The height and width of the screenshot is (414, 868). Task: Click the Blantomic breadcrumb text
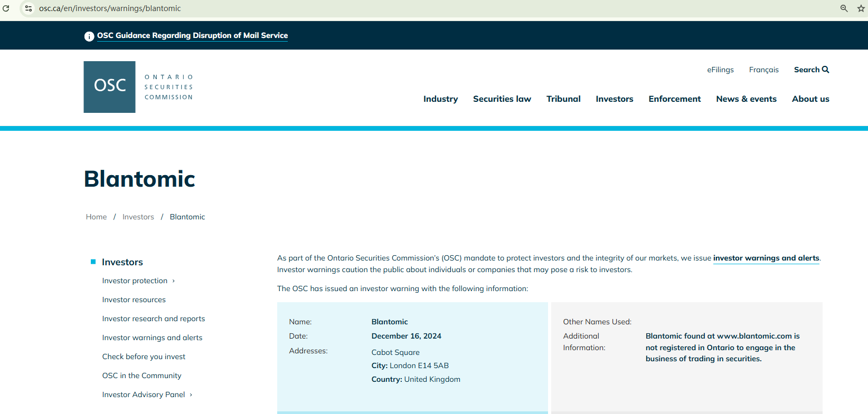pos(187,217)
